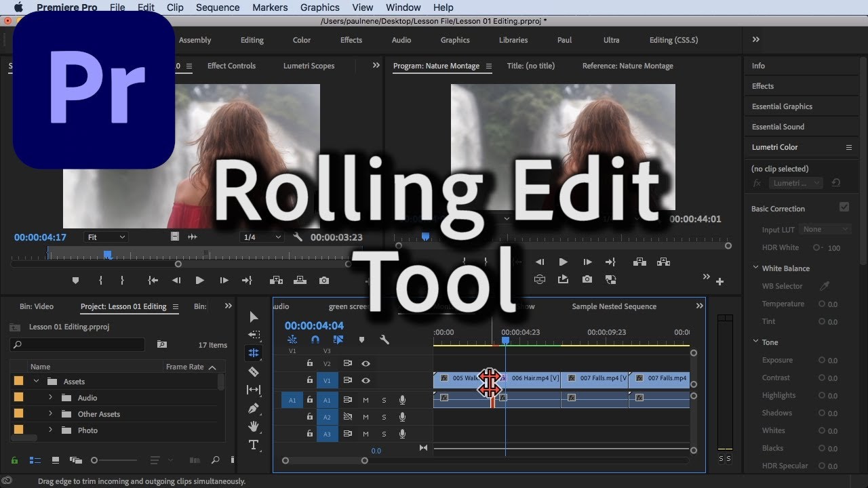Switch project panel to freeform view

click(x=76, y=460)
